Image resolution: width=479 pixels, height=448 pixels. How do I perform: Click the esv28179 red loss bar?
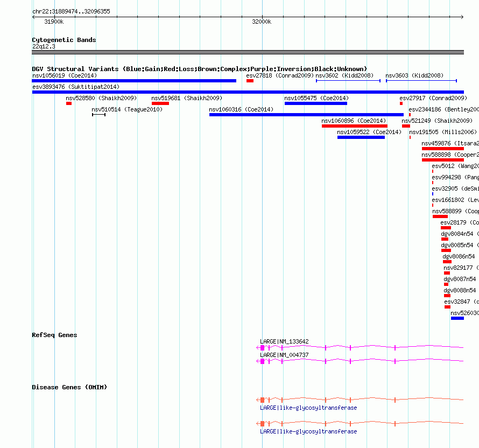click(x=446, y=228)
